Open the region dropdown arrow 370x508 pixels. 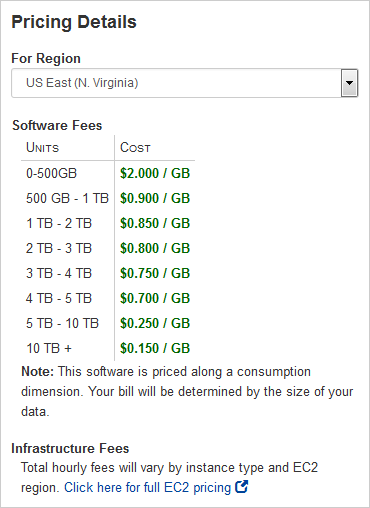click(349, 83)
